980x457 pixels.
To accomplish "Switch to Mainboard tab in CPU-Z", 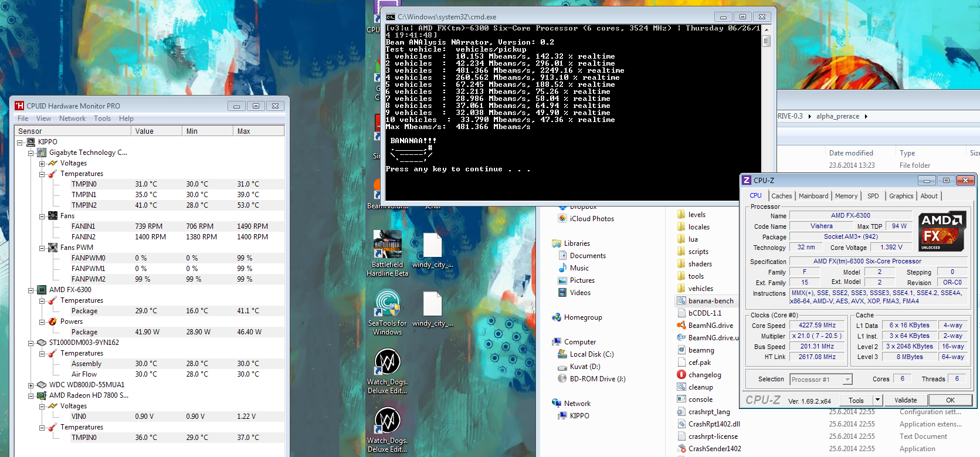I will (x=813, y=196).
